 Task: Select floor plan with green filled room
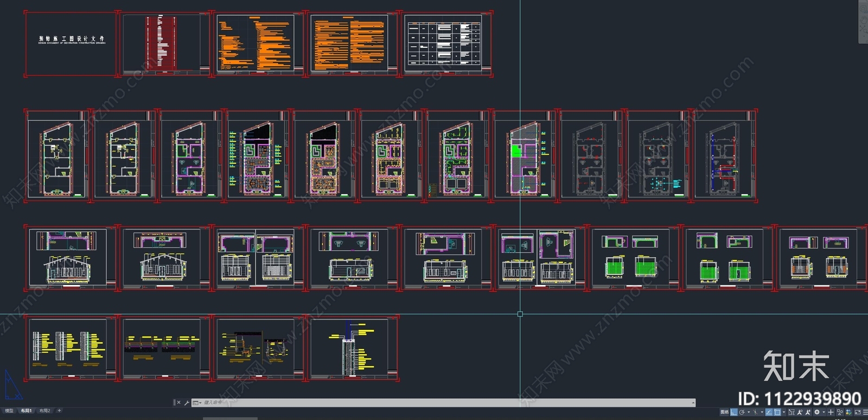524,156
